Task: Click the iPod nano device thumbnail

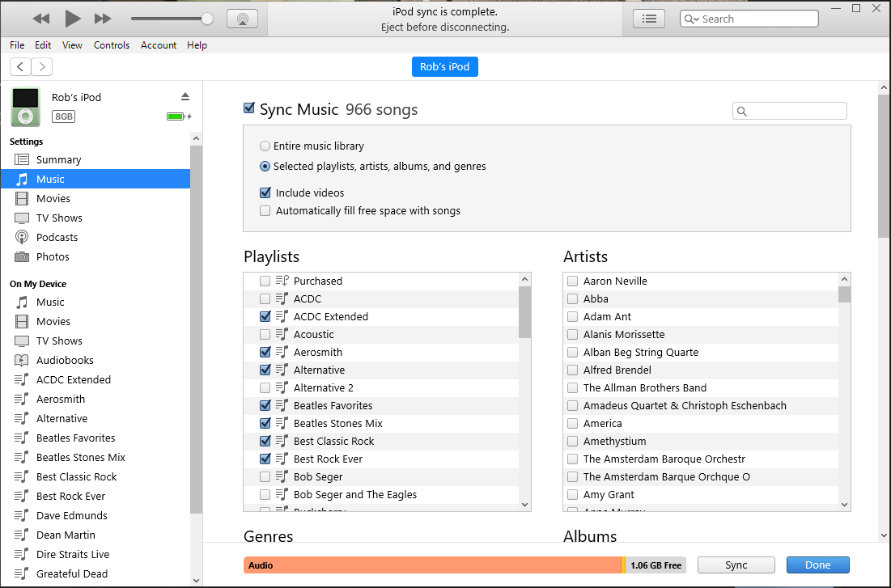Action: coord(26,107)
